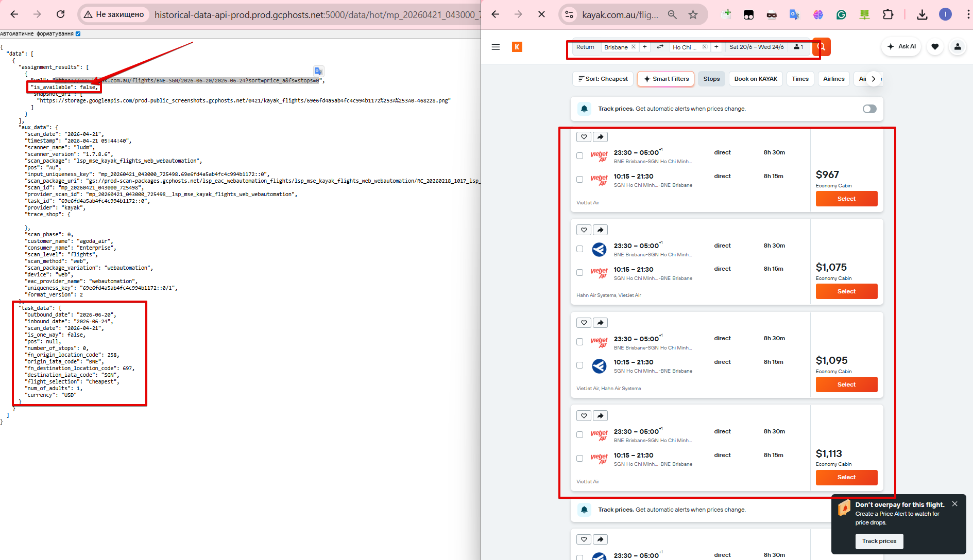
Task: Select the $967 fare
Action: pos(846,199)
